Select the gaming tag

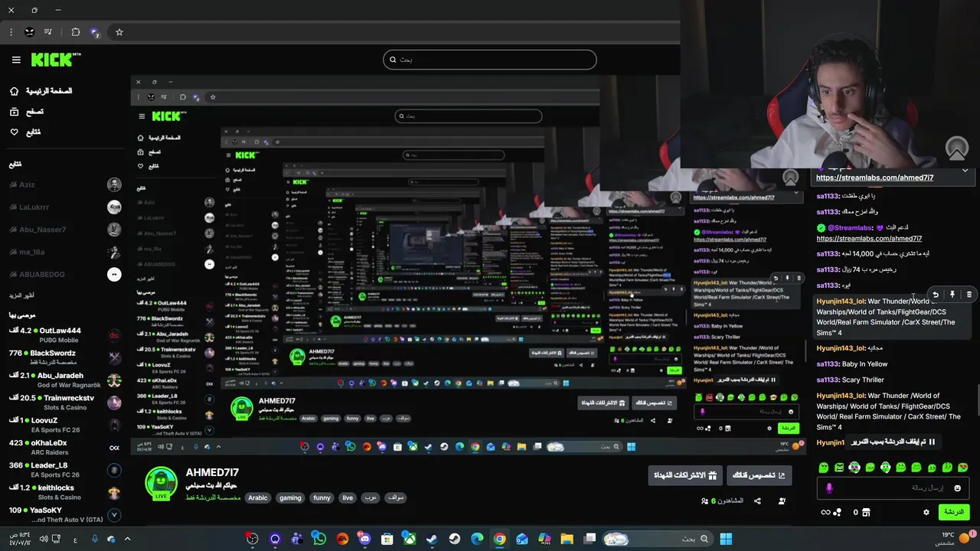point(290,497)
